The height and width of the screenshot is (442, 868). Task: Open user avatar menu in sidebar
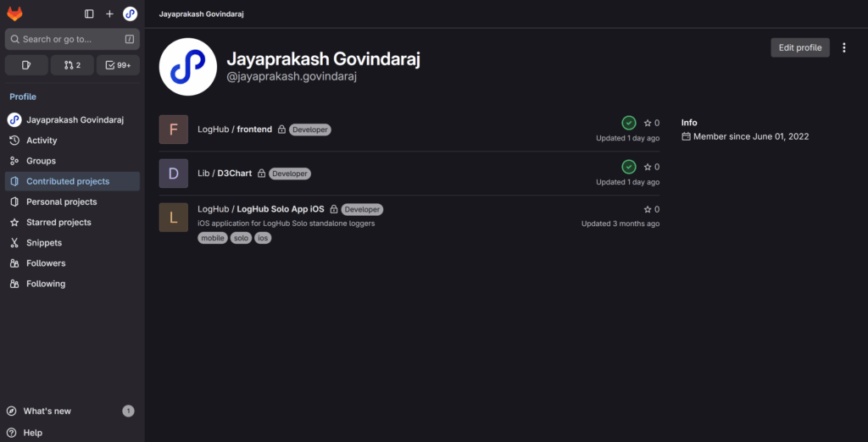[130, 14]
